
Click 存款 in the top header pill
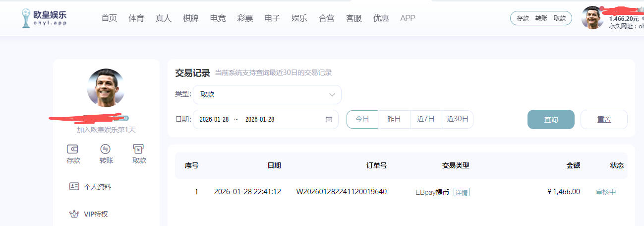click(523, 18)
